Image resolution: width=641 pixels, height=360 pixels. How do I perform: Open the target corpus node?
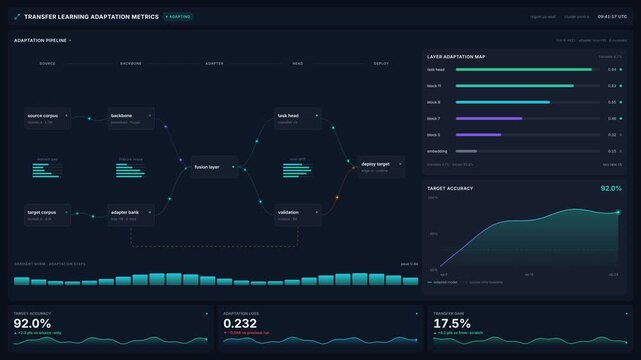47,215
